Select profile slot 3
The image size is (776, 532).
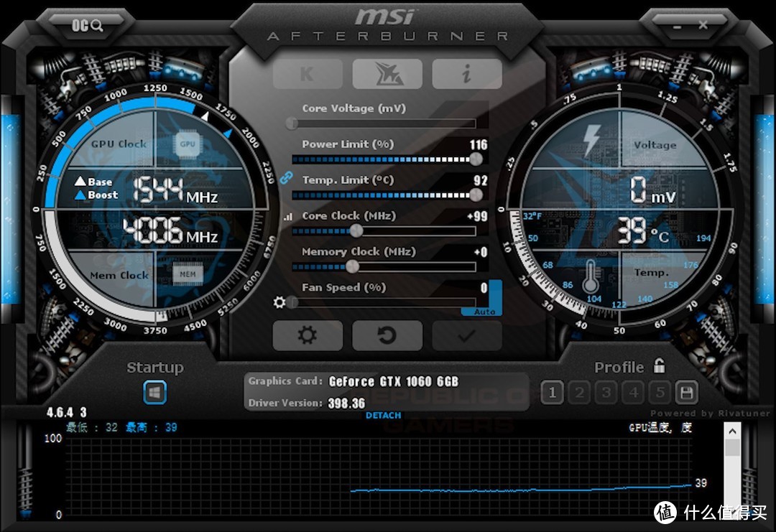click(606, 393)
